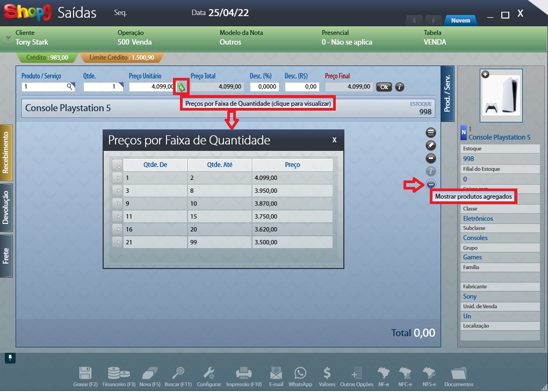Click the Console Playstation 5 link in side panel
548x392 pixels.
tap(500, 137)
